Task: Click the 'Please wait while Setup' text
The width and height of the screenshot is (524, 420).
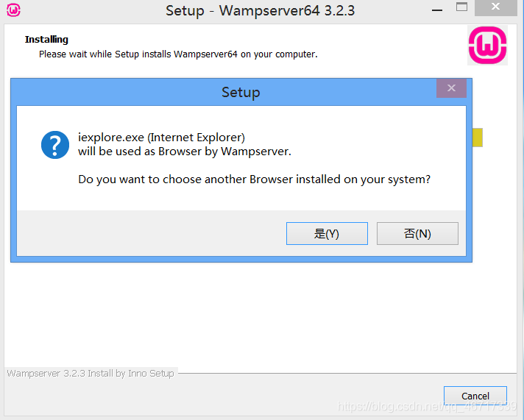Action: pos(178,54)
